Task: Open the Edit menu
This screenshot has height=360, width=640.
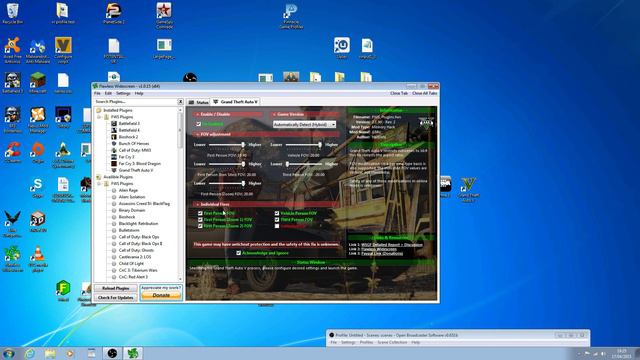Action: (108, 93)
